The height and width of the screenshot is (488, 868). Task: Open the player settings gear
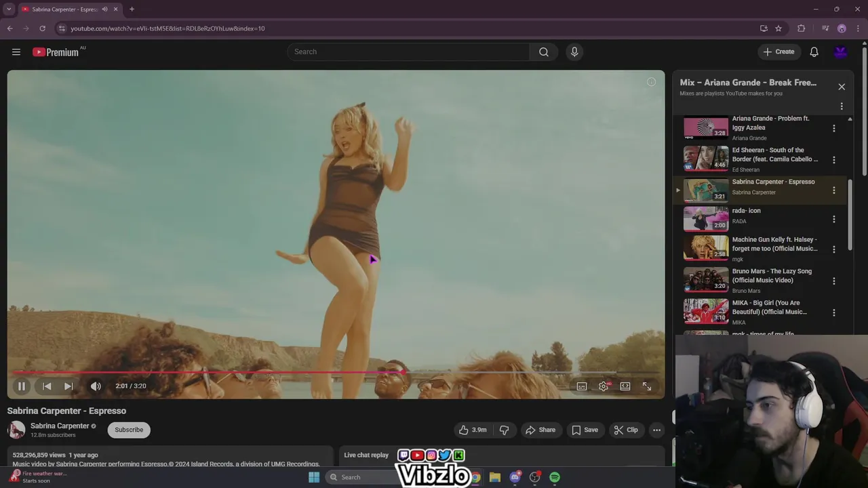604,386
